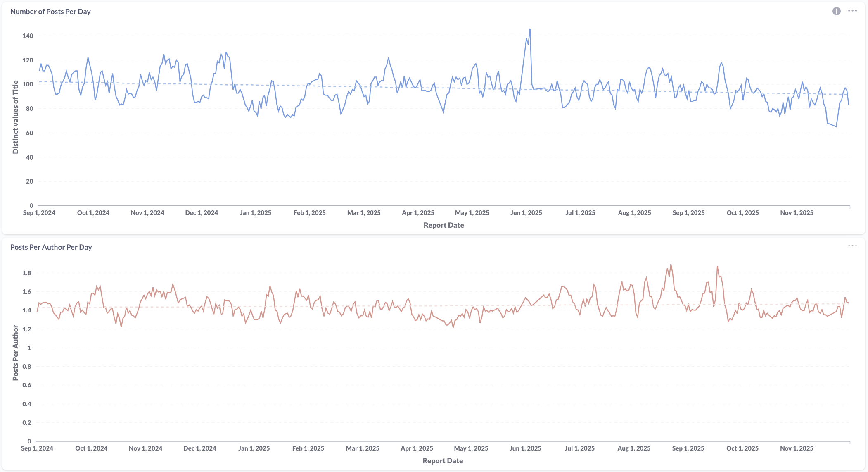This screenshot has height=472, width=868.
Task: Click the 140 y-axis value on the top chart
Action: (28, 36)
